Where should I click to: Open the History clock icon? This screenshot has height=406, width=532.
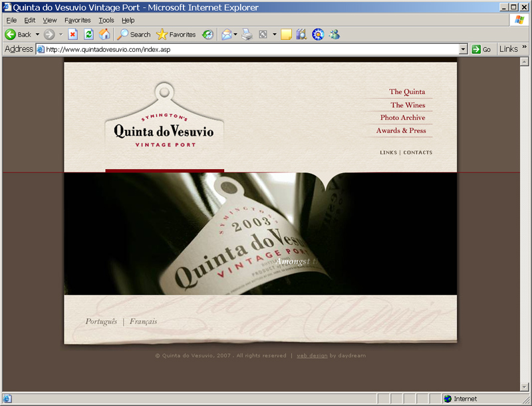207,35
